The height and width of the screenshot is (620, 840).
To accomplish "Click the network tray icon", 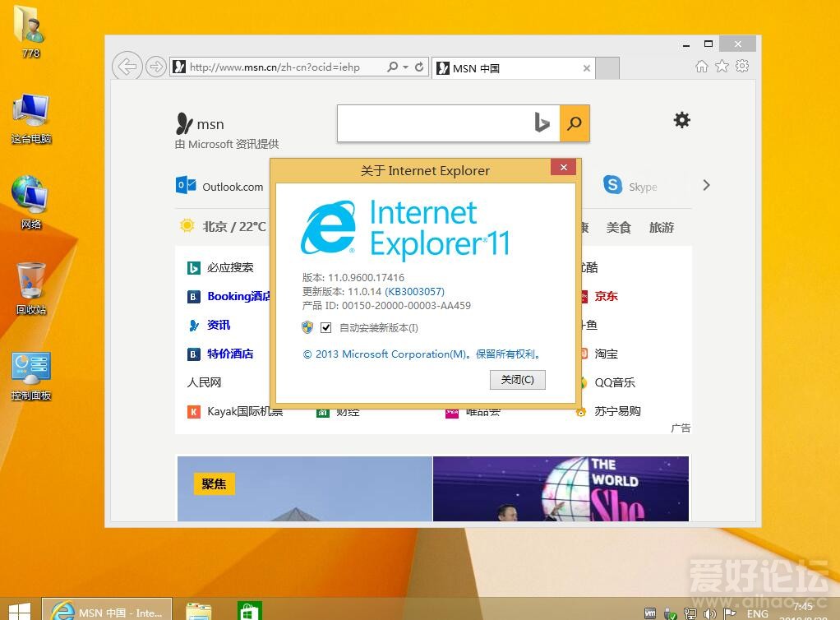I will pyautogui.click(x=690, y=613).
